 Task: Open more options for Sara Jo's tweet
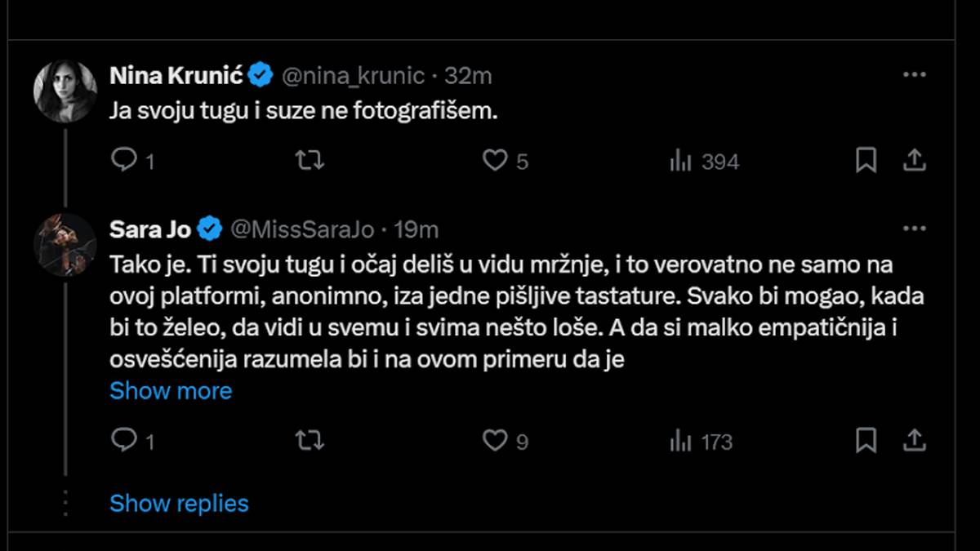914,229
